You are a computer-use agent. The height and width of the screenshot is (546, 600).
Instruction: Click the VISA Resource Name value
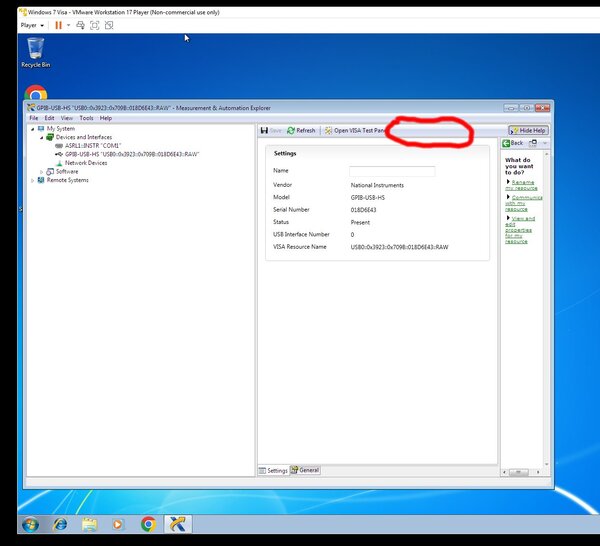399,247
